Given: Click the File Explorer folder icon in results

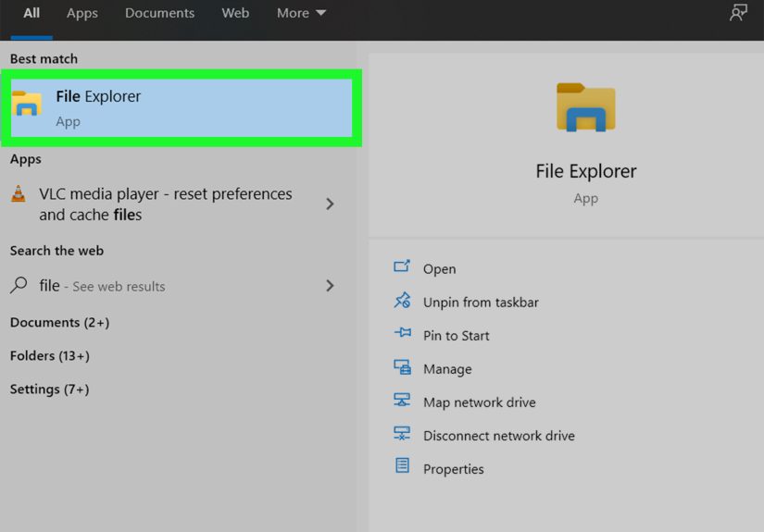Looking at the screenshot, I should click(x=27, y=104).
